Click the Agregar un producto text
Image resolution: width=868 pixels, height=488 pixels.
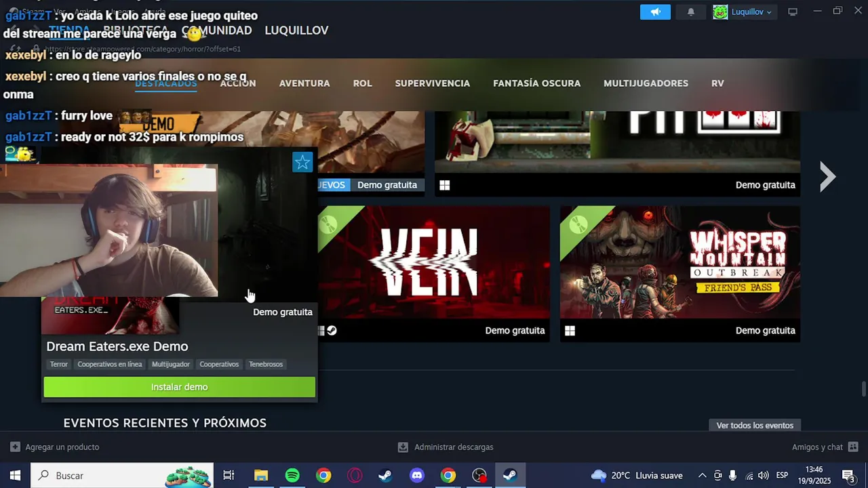[62, 447]
